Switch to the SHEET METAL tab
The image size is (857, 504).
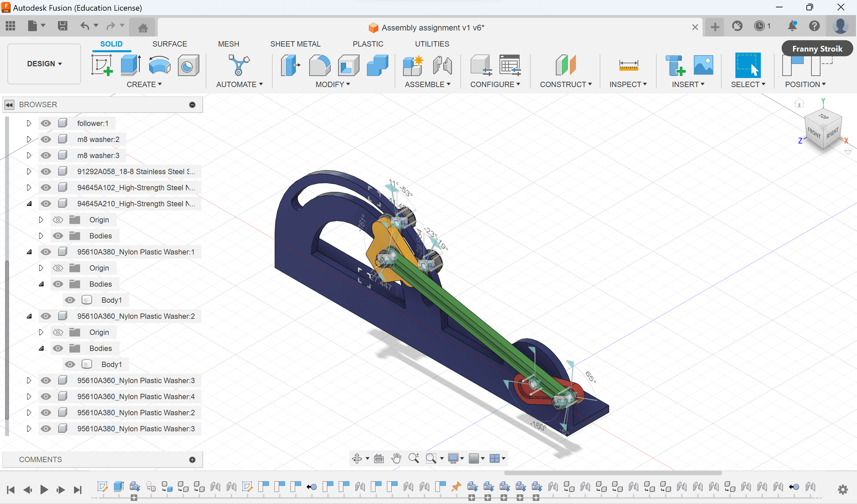point(295,44)
